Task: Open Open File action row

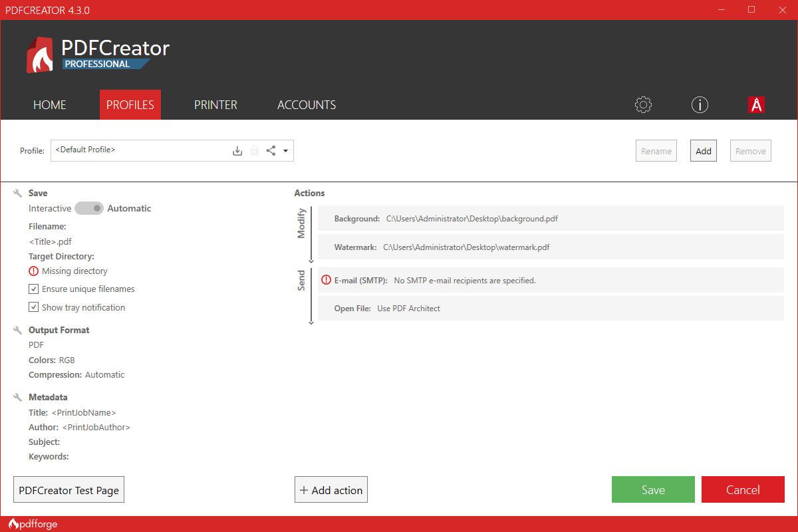Action: click(x=551, y=309)
